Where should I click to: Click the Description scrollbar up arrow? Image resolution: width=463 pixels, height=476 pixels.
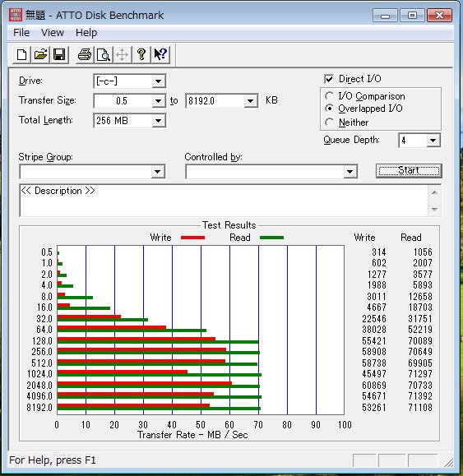point(434,192)
